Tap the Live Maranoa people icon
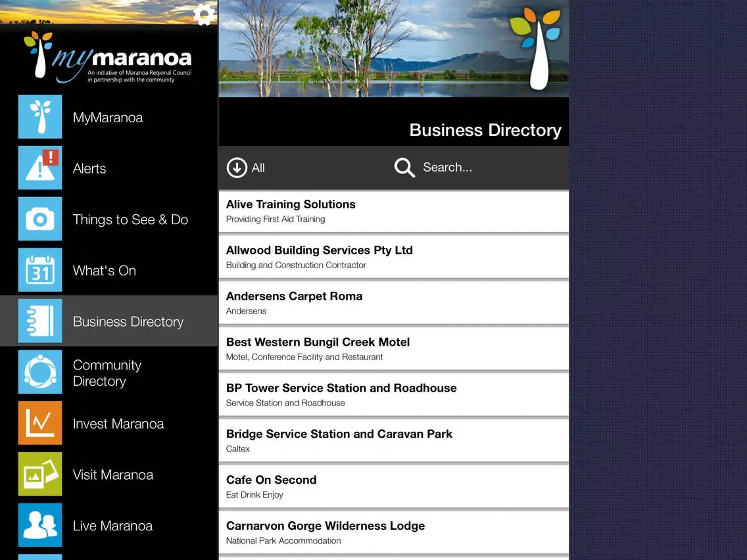Screen dimensions: 747x560 [40, 525]
